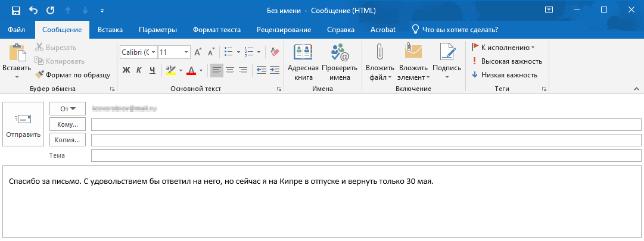The image size is (644, 241).
Task: Click into the Тема subject field
Action: coord(366,155)
